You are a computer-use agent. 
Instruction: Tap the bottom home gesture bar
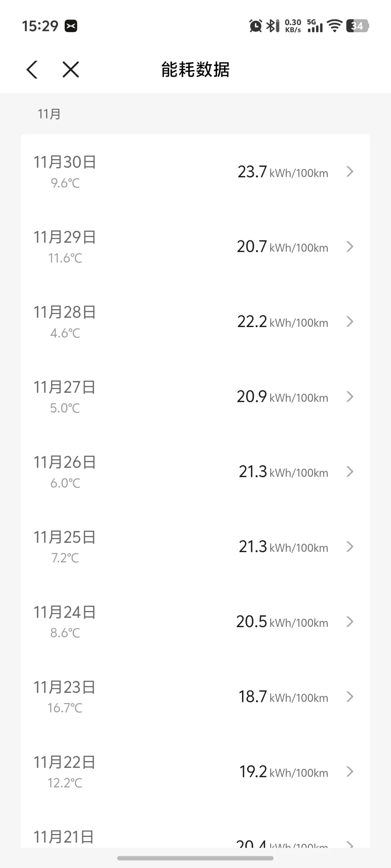tap(195, 858)
